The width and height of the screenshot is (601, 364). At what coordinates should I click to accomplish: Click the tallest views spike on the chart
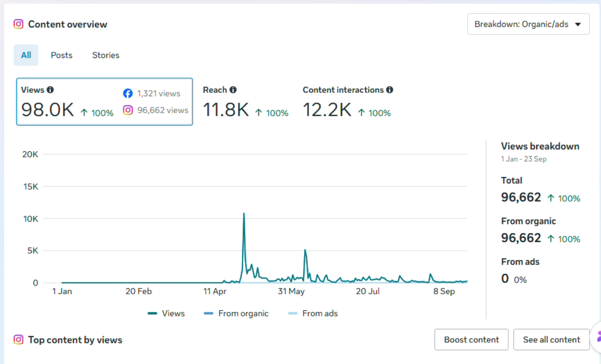[244, 214]
